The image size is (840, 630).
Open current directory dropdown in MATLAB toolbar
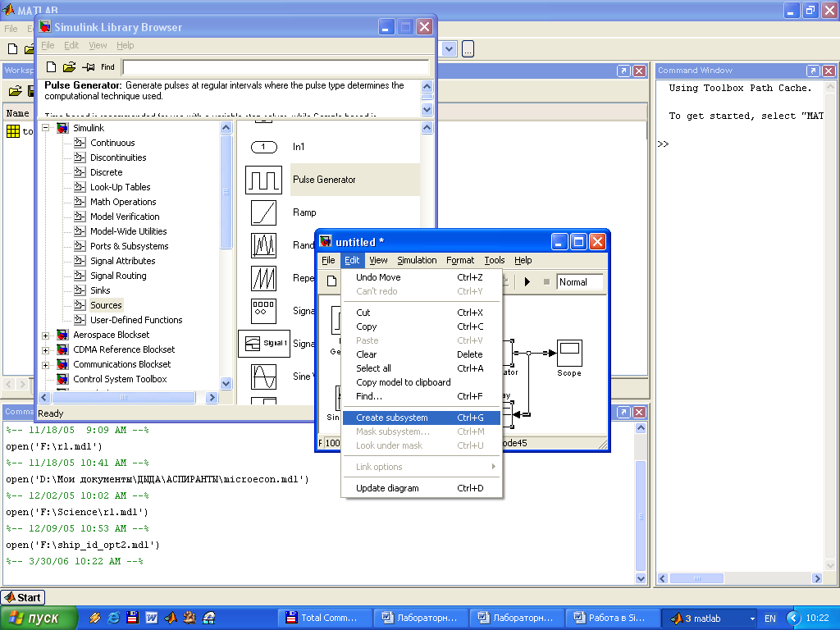coord(449,49)
